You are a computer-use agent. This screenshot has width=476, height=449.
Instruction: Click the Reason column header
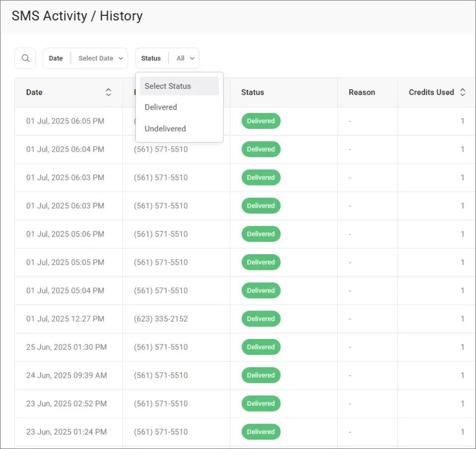coord(361,92)
